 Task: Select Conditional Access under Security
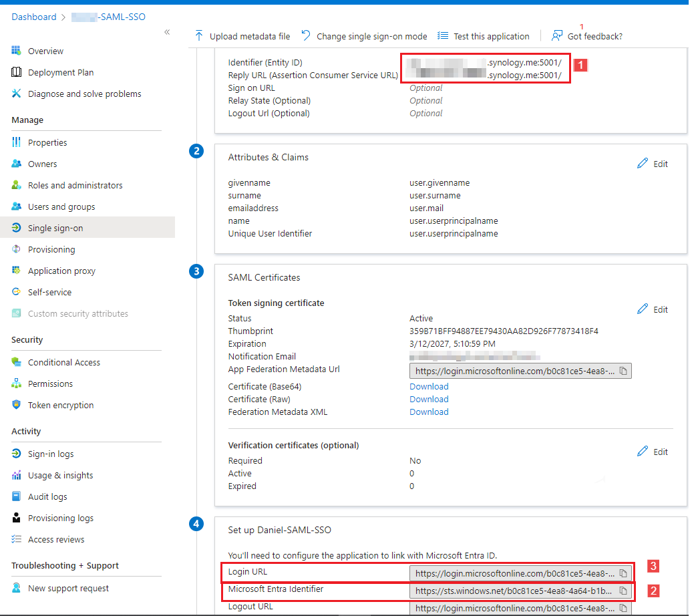64,363
